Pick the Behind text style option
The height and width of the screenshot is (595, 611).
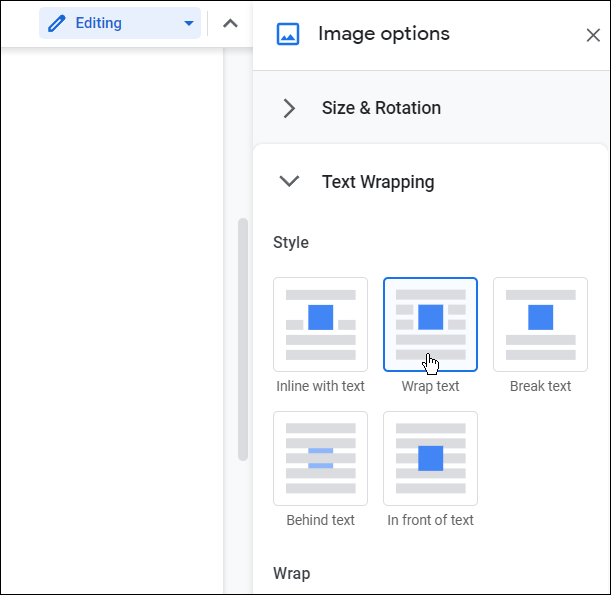coord(320,458)
